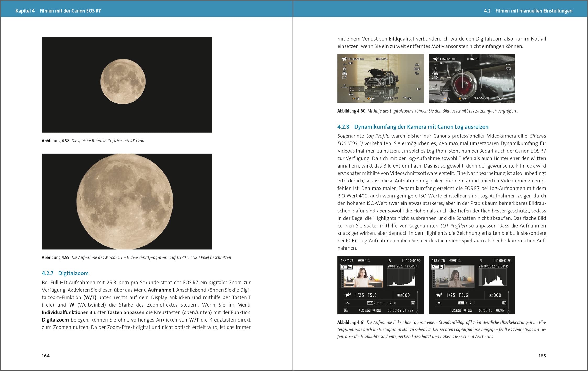Tap the picture style icon in the x10 screen
Image resolution: width=588 pixels, height=371 pixels.
pyautogui.click(x=508, y=69)
